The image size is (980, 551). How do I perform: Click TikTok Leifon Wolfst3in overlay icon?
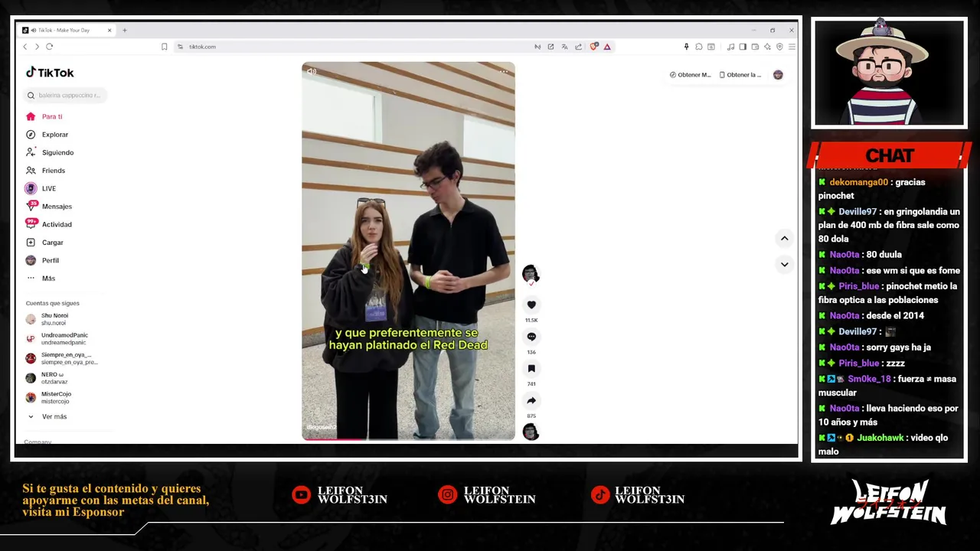click(x=600, y=495)
